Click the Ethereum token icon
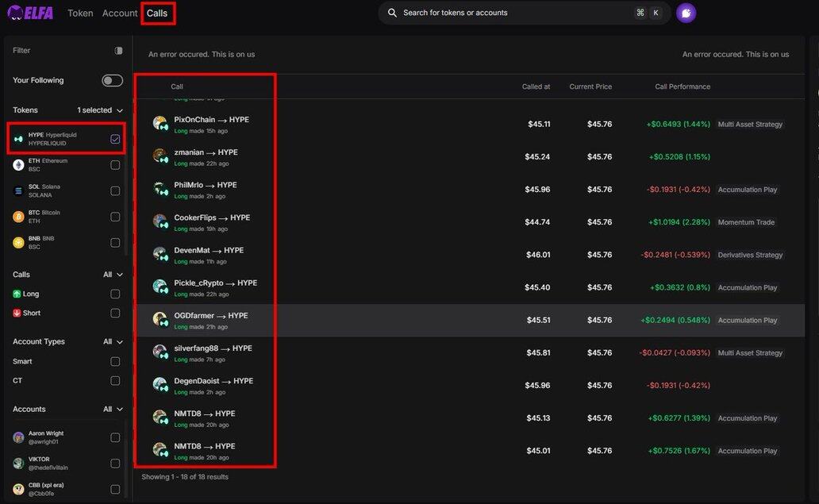 (18, 165)
